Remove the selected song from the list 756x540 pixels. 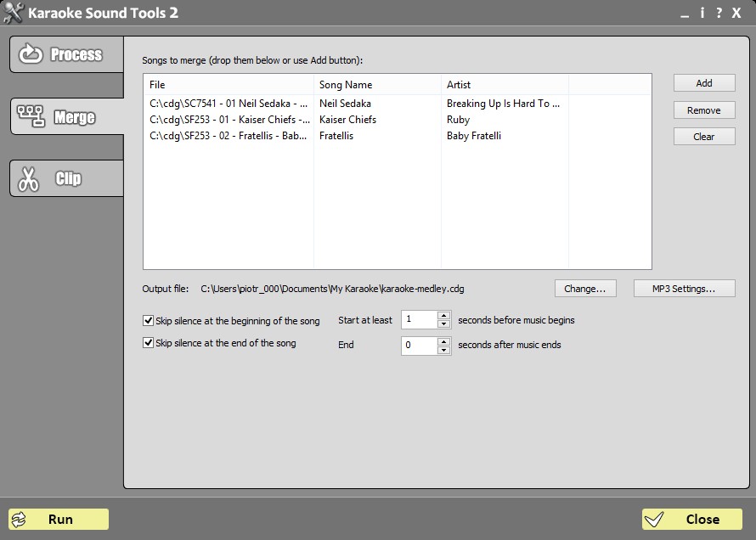(703, 110)
